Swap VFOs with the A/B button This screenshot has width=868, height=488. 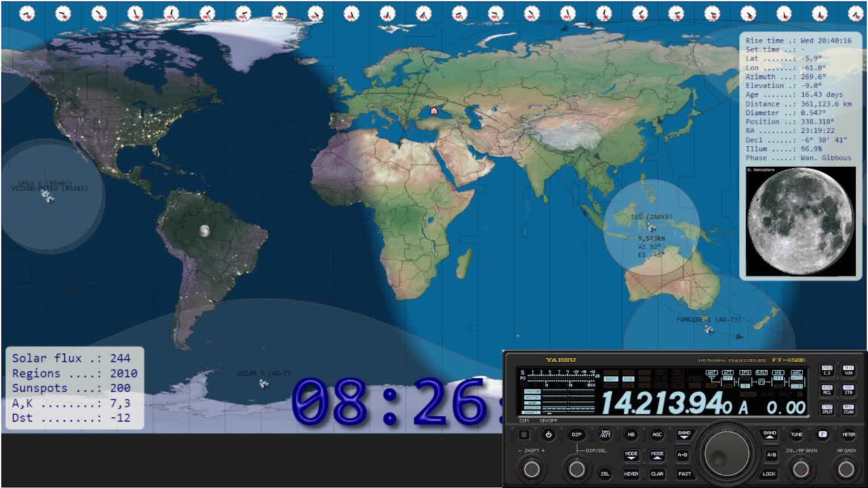pyautogui.click(x=771, y=455)
